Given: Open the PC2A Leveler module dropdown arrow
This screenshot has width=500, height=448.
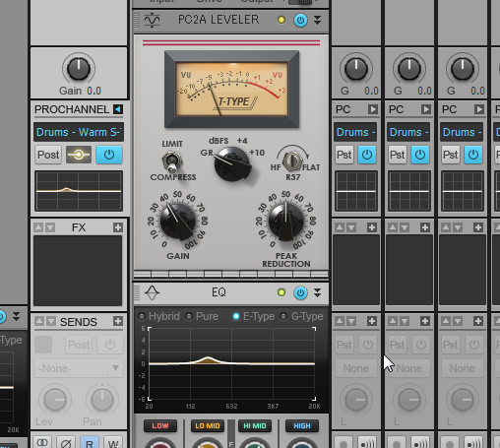Looking at the screenshot, I should pos(317,20).
